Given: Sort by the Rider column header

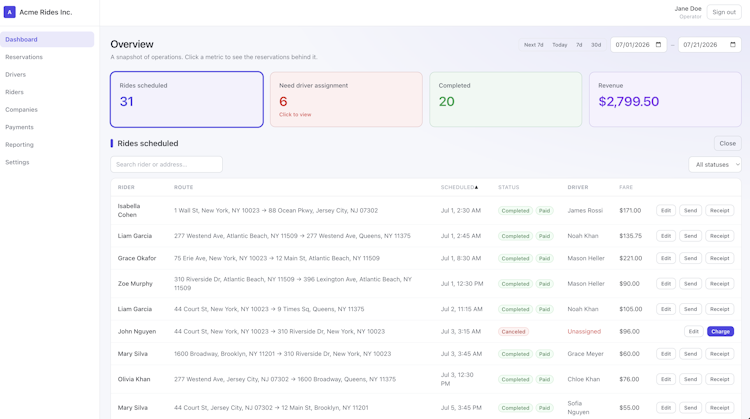Looking at the screenshot, I should pos(126,187).
